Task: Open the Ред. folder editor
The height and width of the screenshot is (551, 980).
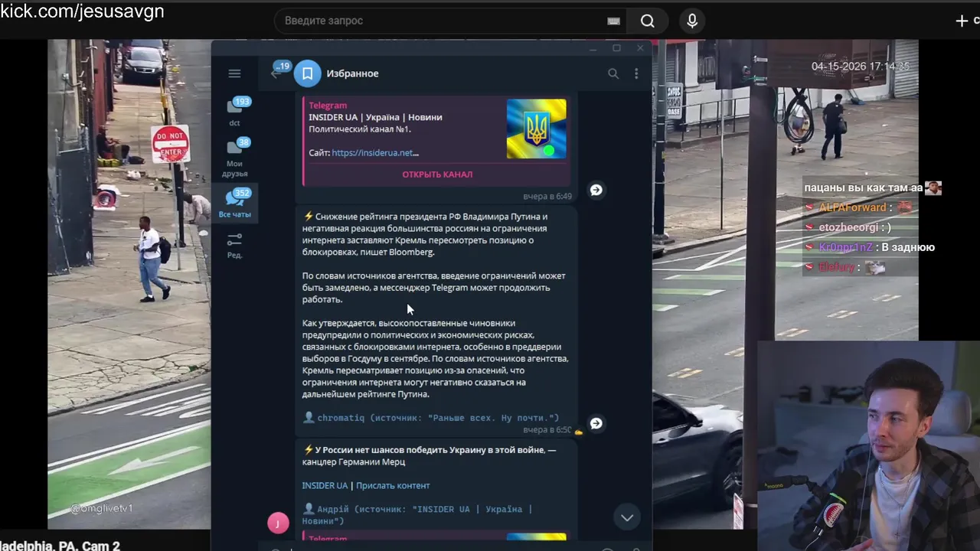Action: coord(235,246)
